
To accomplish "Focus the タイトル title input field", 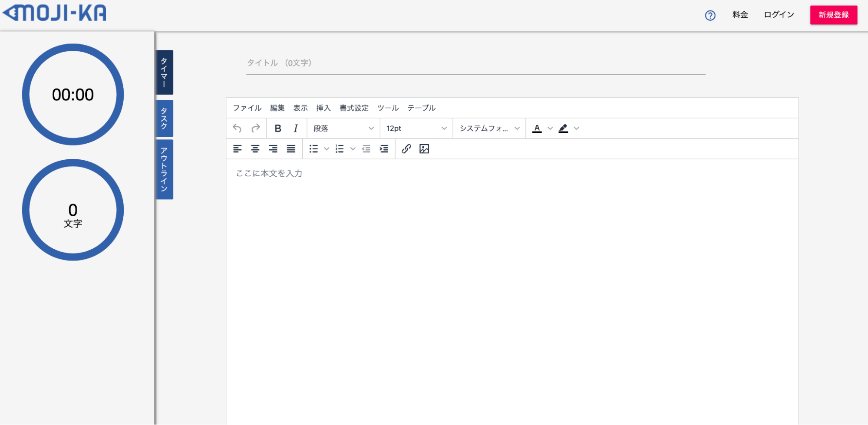I will tap(476, 63).
